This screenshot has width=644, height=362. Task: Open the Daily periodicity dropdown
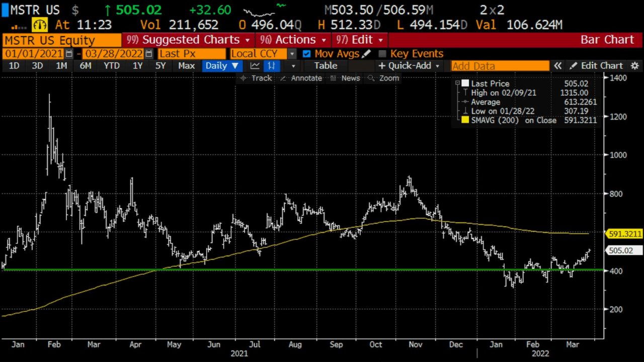pyautogui.click(x=222, y=66)
